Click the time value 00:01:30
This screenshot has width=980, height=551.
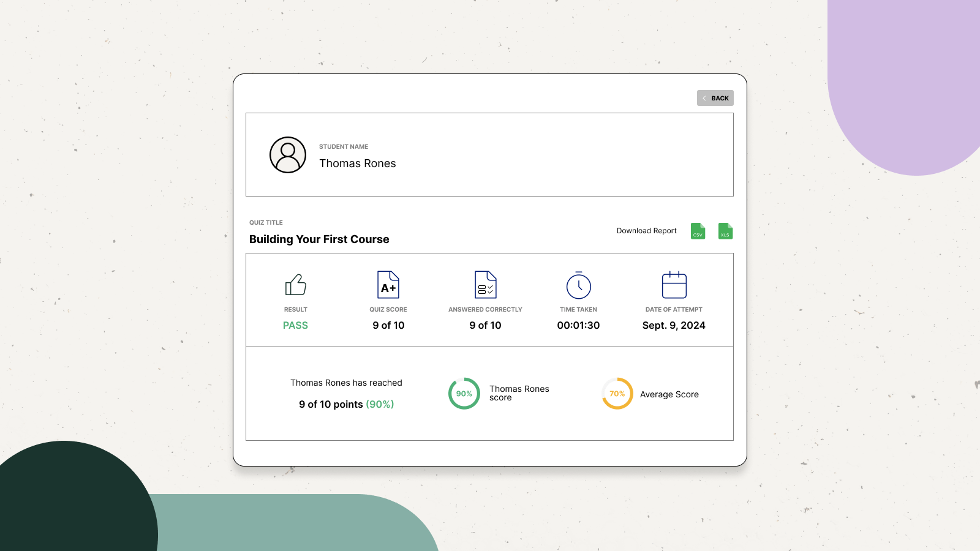click(578, 325)
